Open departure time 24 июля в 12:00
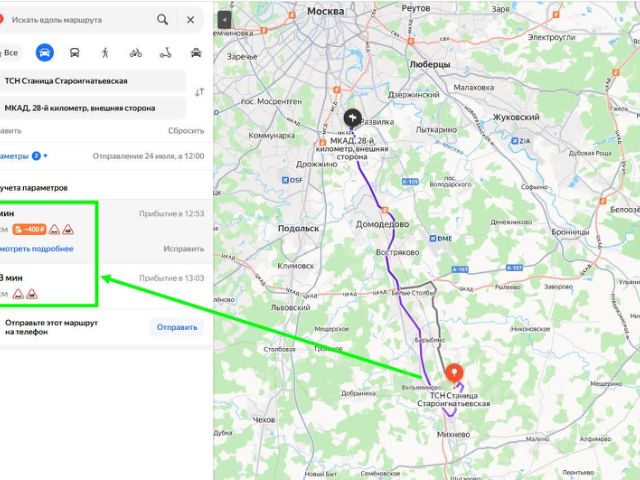This screenshot has height=480, width=640. (148, 156)
